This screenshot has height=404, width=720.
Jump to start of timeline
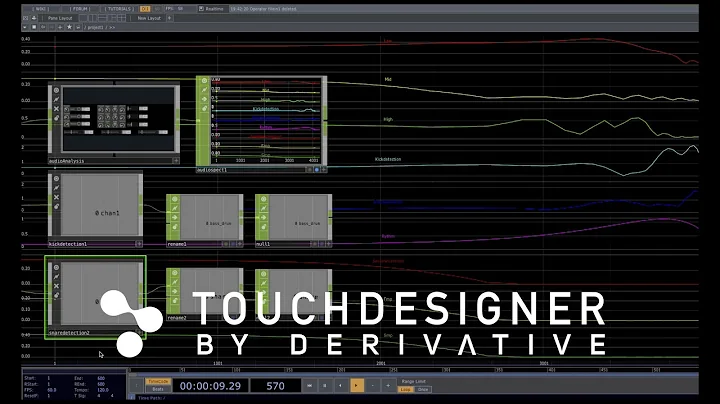tap(309, 386)
